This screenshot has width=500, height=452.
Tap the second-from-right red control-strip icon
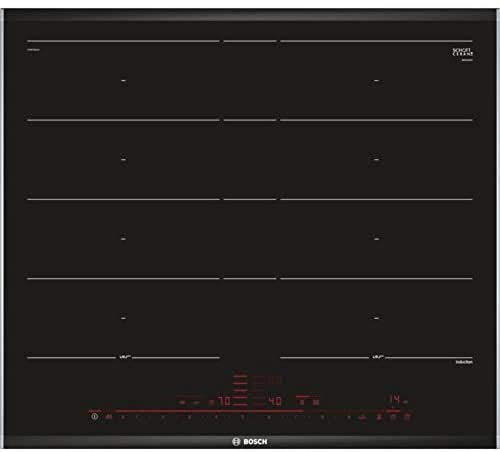pyautogui.click(x=393, y=417)
